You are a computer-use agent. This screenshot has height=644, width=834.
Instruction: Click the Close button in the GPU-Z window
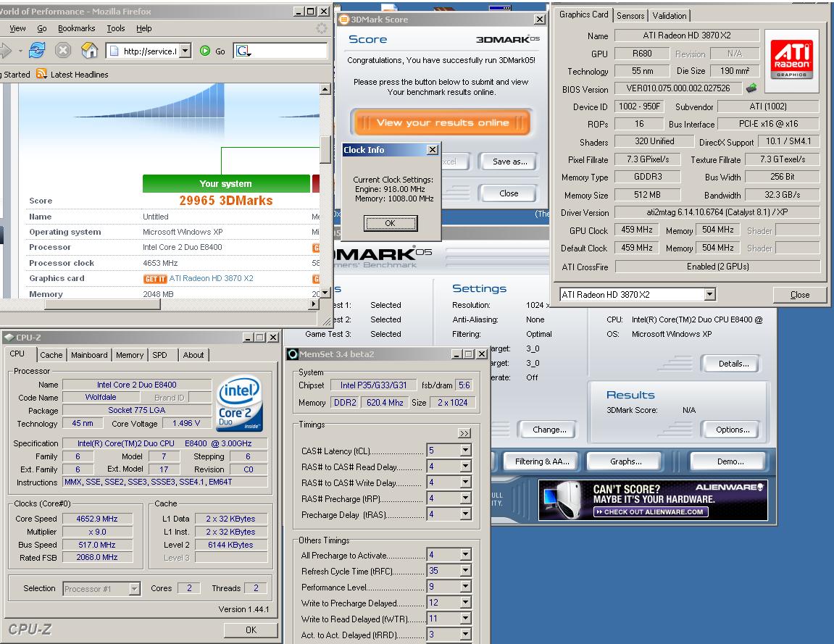[x=799, y=295]
